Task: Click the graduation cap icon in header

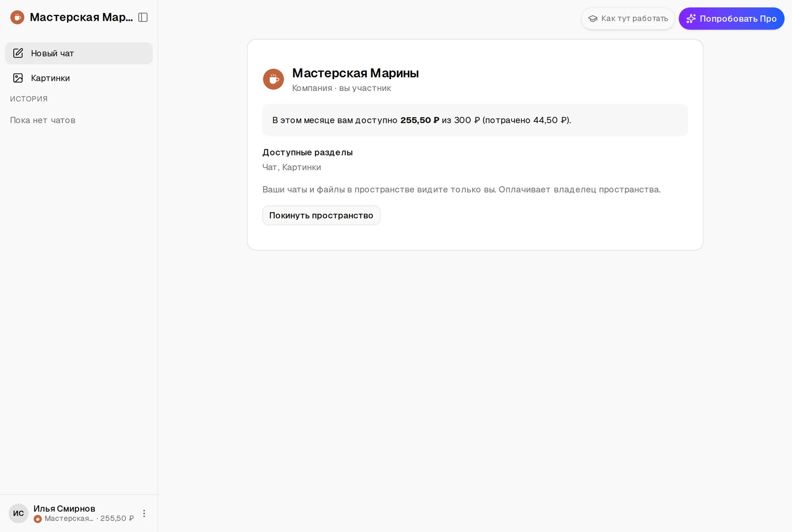Action: 593,19
